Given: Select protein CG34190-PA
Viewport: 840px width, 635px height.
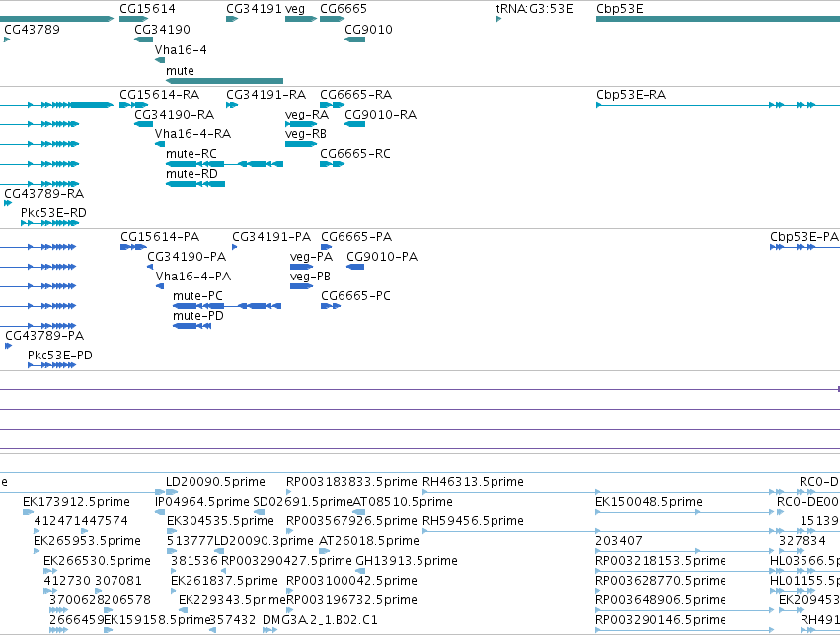Looking at the screenshot, I should coord(187,257).
